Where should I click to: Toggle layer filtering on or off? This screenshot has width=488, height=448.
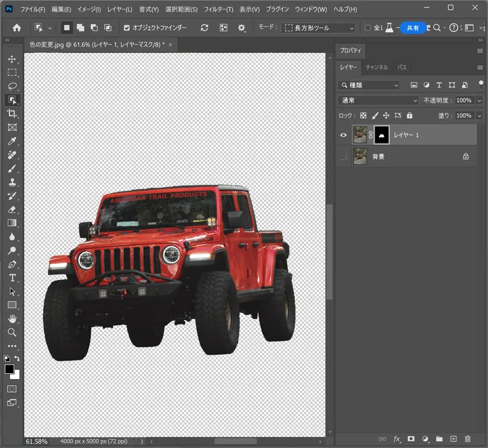(481, 85)
